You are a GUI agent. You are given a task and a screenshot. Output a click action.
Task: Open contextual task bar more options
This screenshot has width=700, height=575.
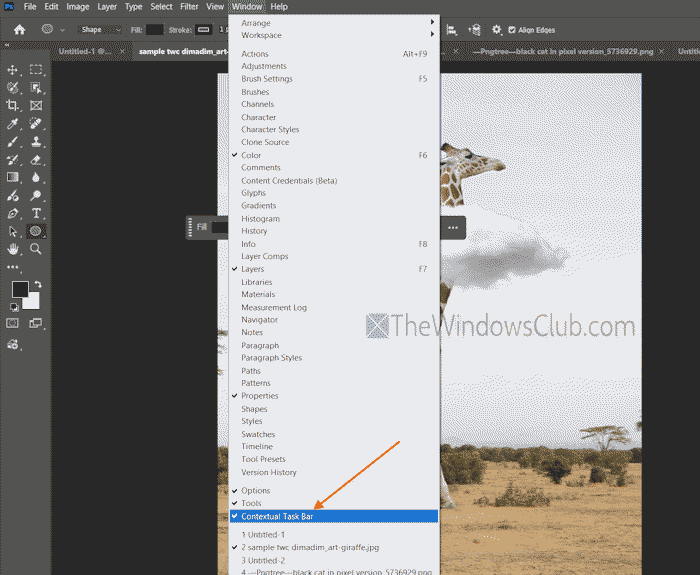(453, 228)
